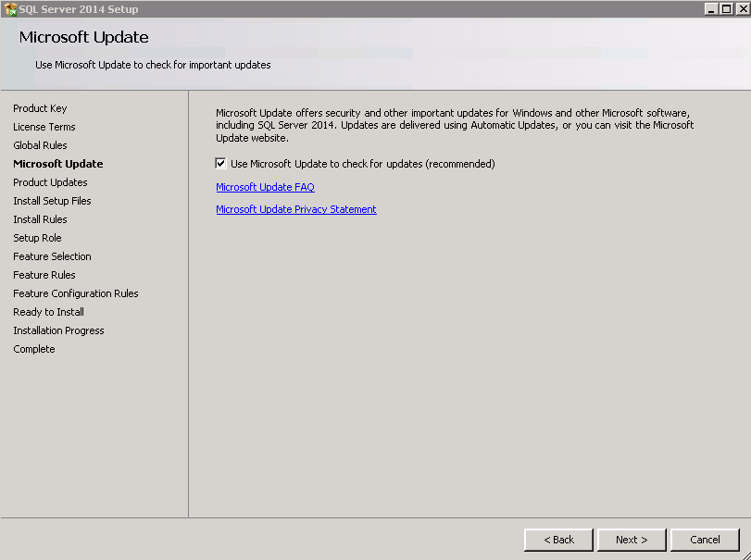Proceed with the Next > button
The image size is (751, 560).
[x=632, y=540]
